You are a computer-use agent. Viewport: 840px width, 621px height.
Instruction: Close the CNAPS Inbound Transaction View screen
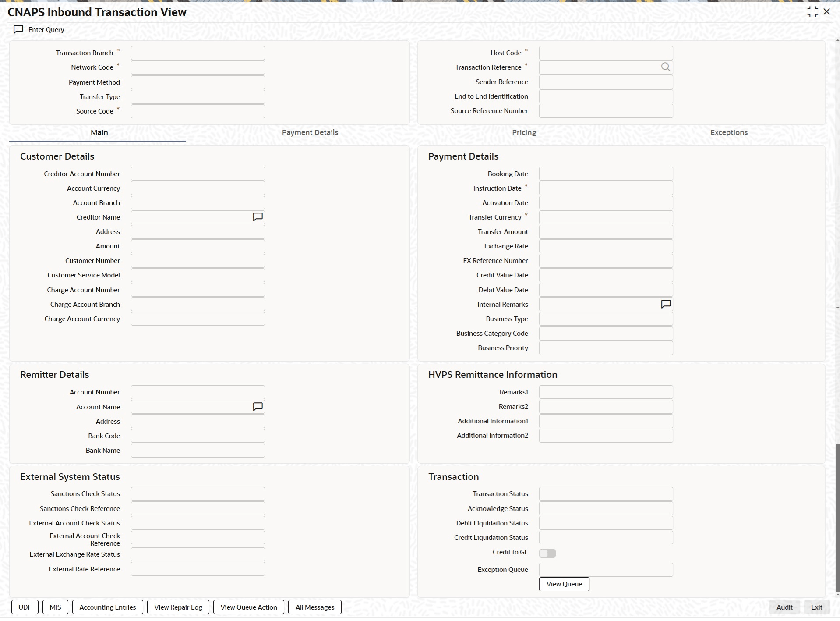click(x=827, y=12)
